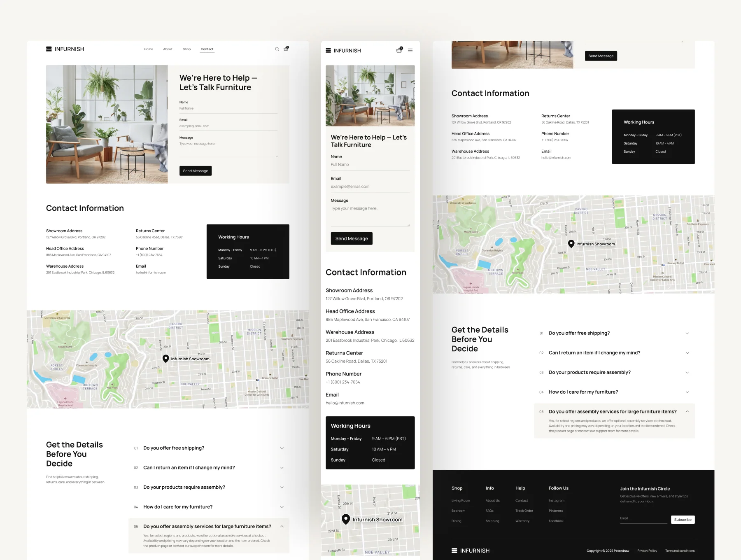This screenshot has height=560, width=741.
Task: Open the FAQs footer link
Action: click(489, 511)
